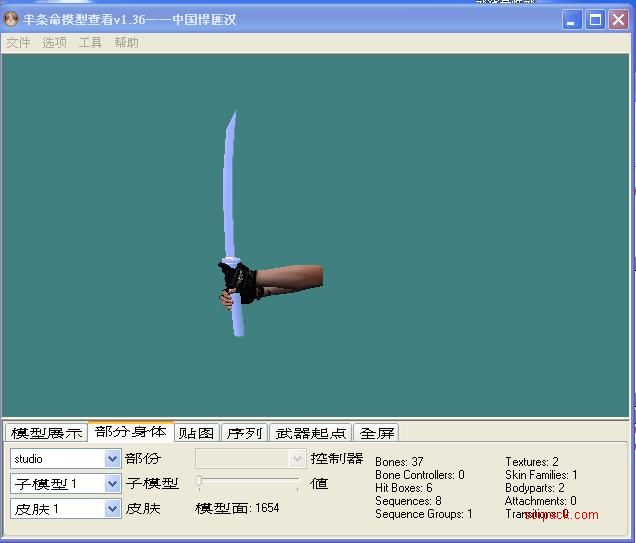Click the 全屏 tab
The image size is (636, 543).
coord(377,433)
